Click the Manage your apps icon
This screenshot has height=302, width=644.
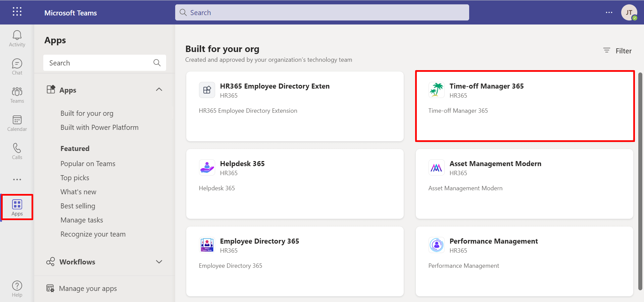coord(50,288)
